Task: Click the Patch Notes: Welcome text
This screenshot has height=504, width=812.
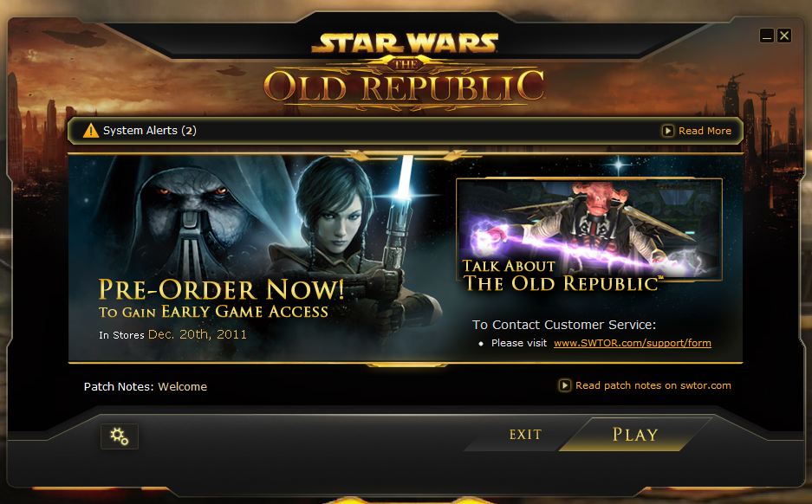Action: click(x=146, y=386)
